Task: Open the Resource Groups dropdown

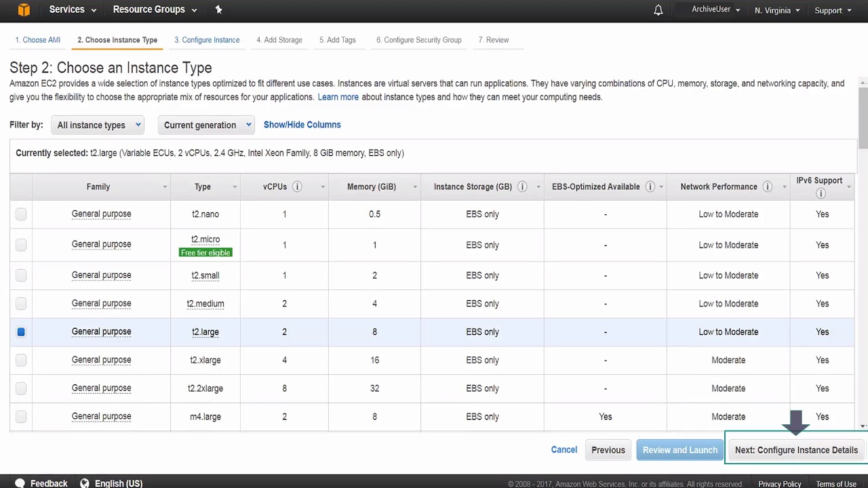Action: (x=155, y=9)
